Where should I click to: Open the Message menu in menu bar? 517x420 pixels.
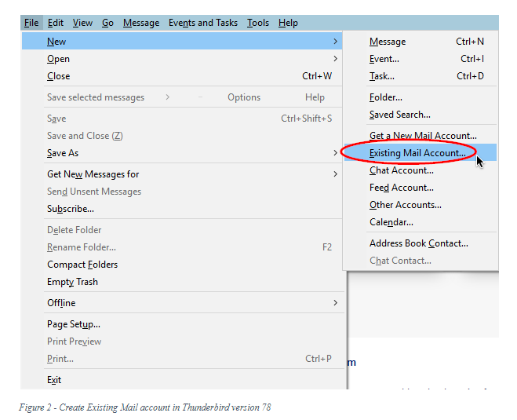coord(141,23)
